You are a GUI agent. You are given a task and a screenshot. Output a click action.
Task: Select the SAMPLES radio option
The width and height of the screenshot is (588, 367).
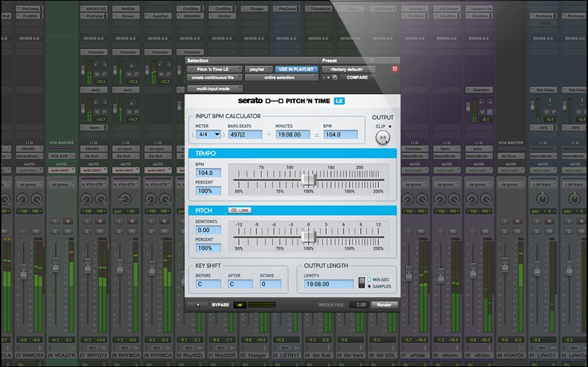pos(369,286)
